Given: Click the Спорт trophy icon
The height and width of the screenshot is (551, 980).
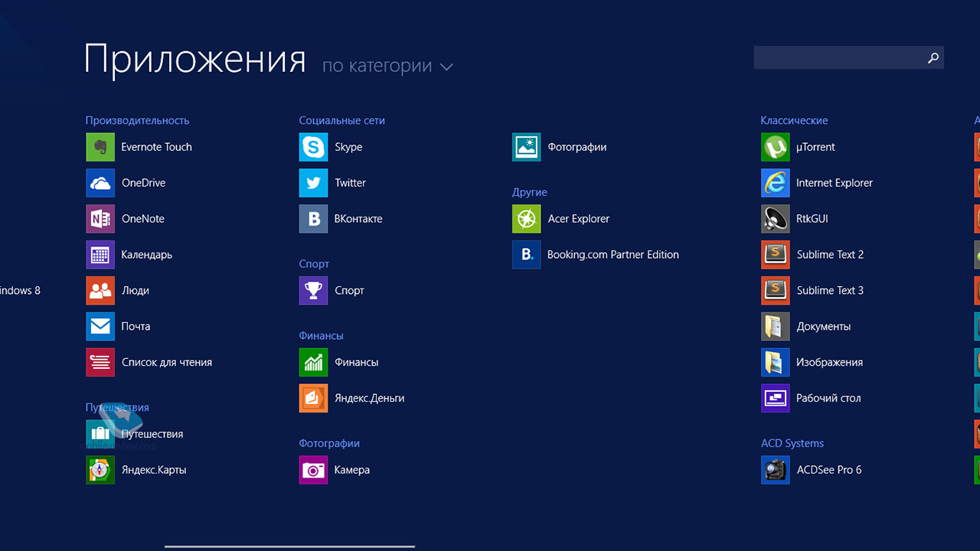Looking at the screenshot, I should point(313,291).
